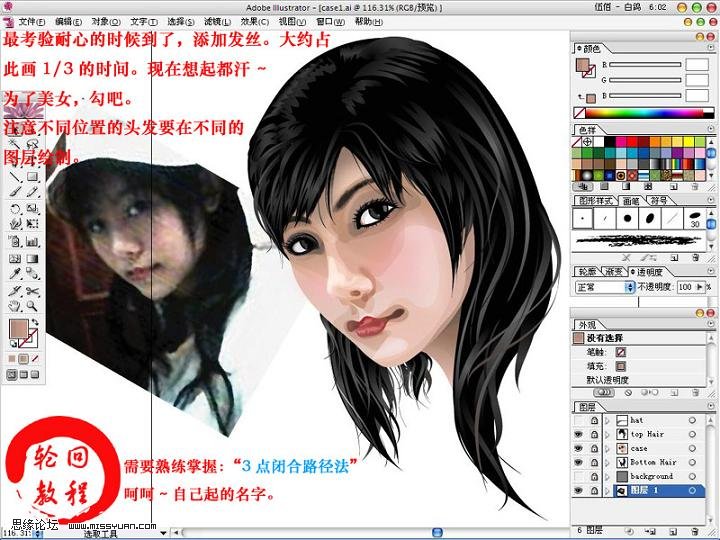Expand the case layer contents

pyautogui.click(x=608, y=448)
